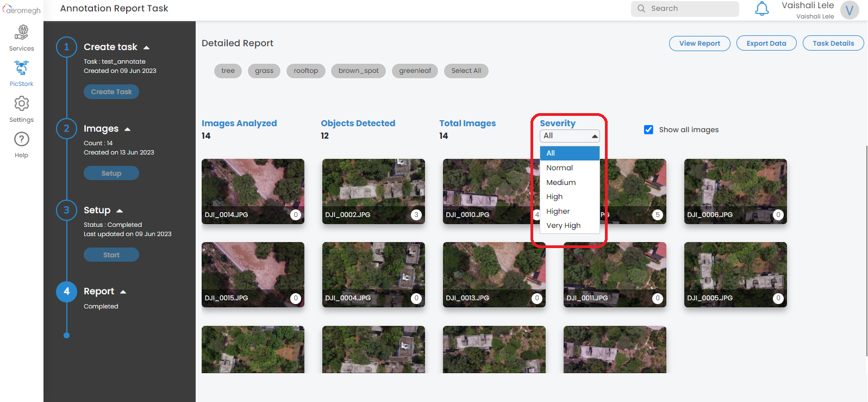Choose Very High severity option
The height and width of the screenshot is (402, 868).
(563, 226)
